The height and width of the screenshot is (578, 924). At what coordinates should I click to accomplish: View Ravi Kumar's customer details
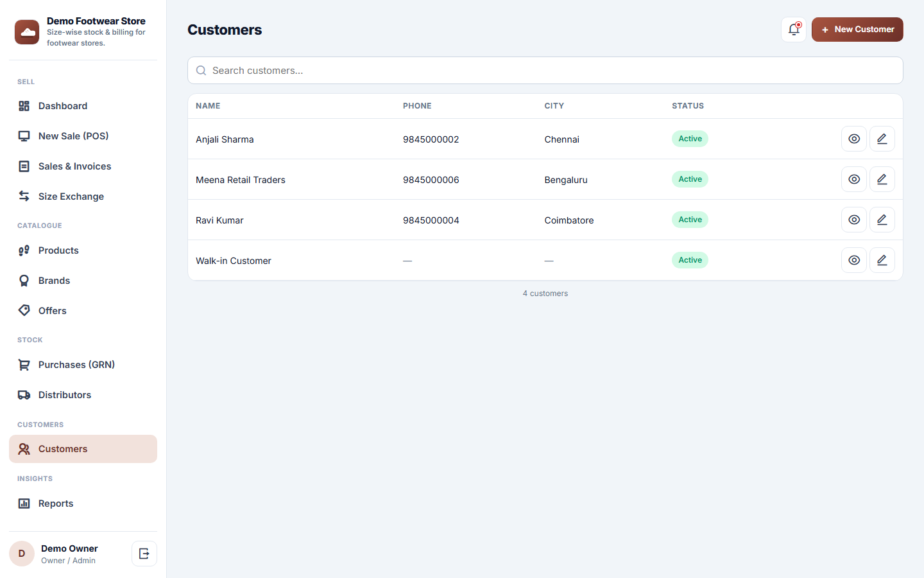tap(854, 220)
